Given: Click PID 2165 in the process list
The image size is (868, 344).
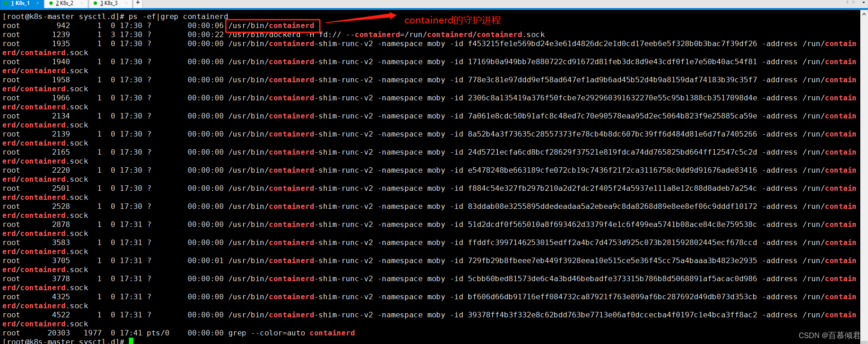Looking at the screenshot, I should click(x=61, y=152).
